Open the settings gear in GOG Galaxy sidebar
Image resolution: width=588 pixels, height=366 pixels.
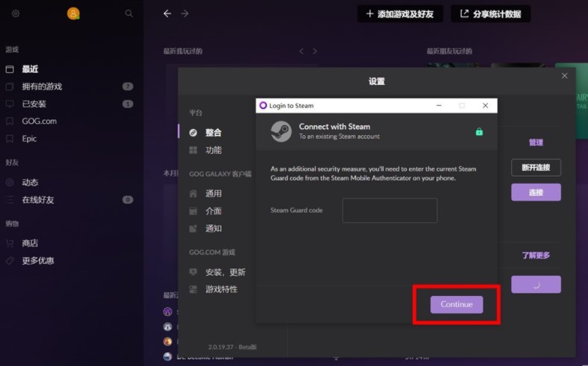[16, 13]
